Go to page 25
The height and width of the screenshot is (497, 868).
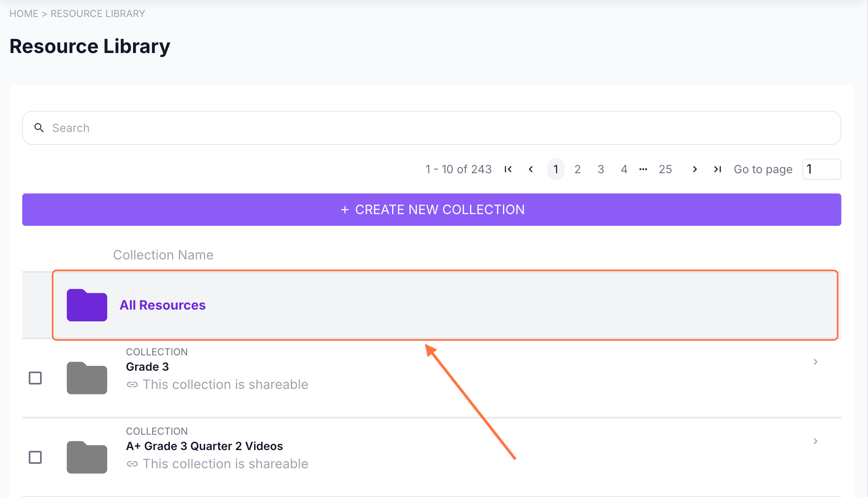pyautogui.click(x=665, y=169)
